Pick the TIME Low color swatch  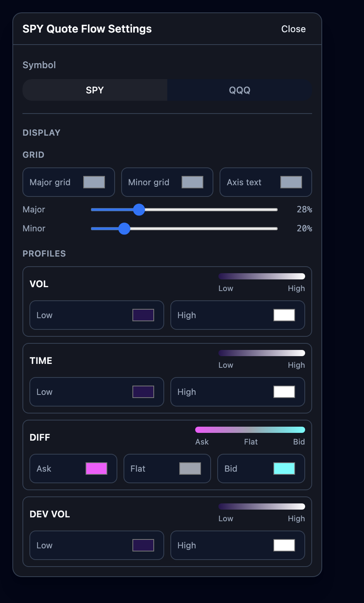[143, 392]
